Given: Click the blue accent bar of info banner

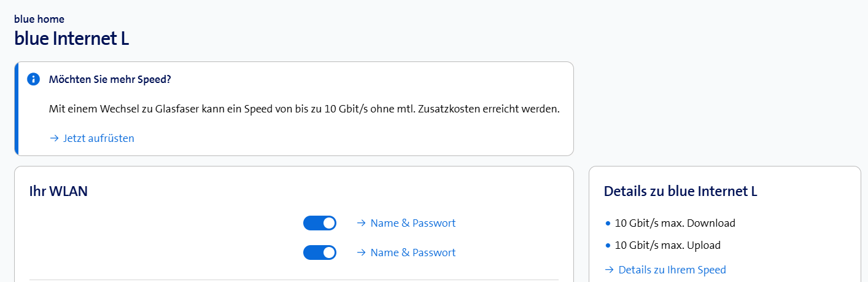Looking at the screenshot, I should click(x=17, y=109).
